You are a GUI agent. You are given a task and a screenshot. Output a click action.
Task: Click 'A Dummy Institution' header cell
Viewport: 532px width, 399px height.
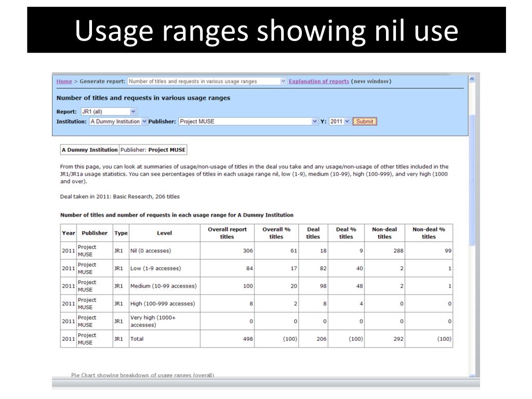89,150
